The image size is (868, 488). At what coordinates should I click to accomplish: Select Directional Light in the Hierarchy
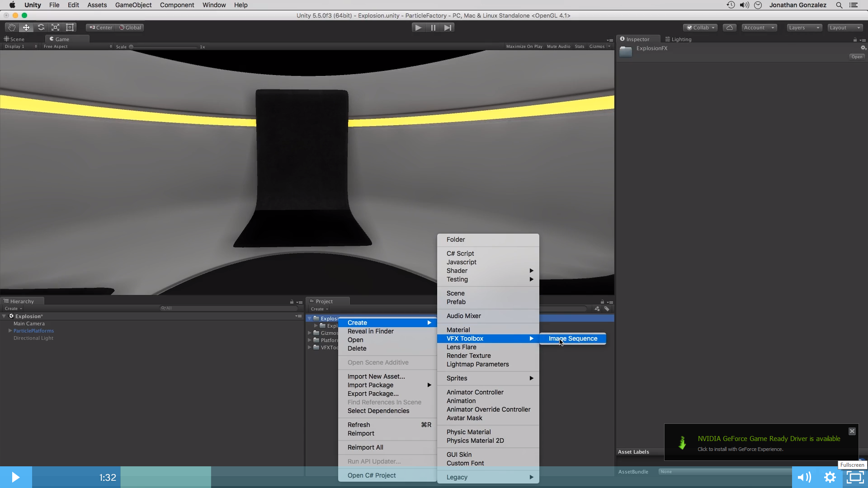coord(33,338)
